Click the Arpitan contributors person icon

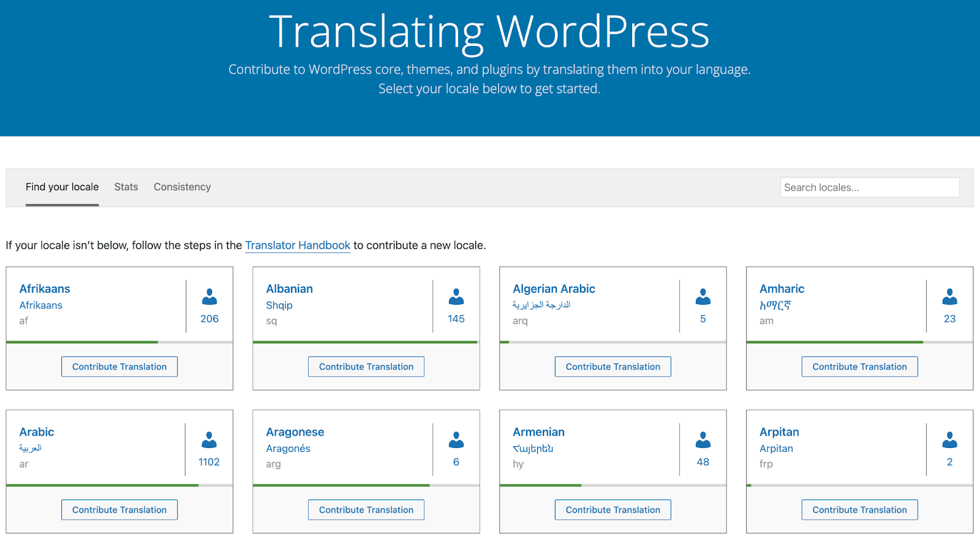coord(949,440)
